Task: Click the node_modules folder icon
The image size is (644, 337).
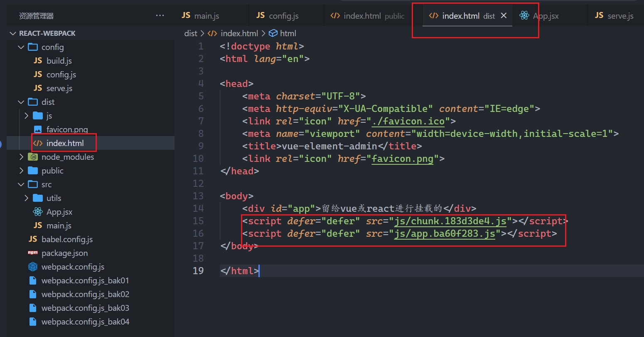Action: [x=33, y=157]
